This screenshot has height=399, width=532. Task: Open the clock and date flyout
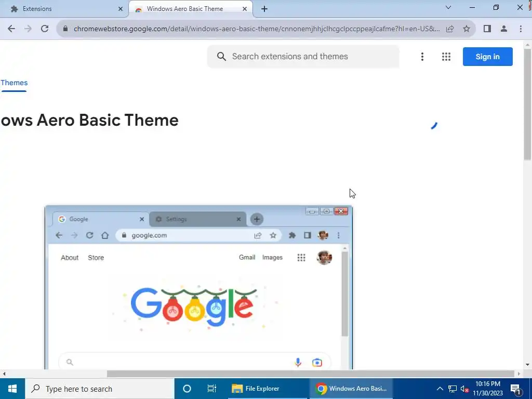tap(488, 389)
